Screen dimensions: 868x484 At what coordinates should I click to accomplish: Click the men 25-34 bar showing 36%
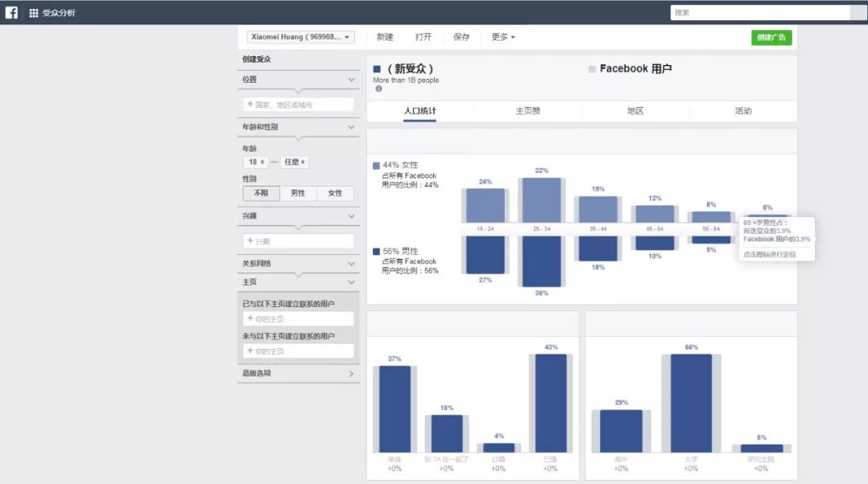[542, 261]
